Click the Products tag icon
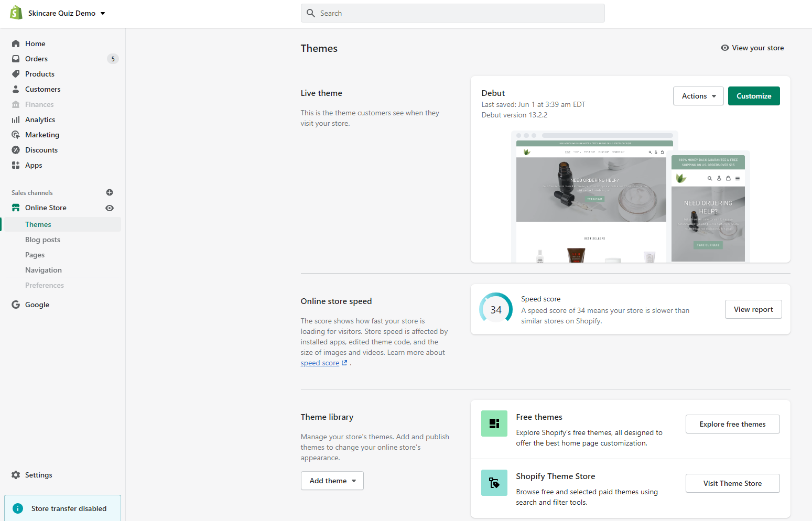Screen dimensions: 812x521 click(x=16, y=74)
